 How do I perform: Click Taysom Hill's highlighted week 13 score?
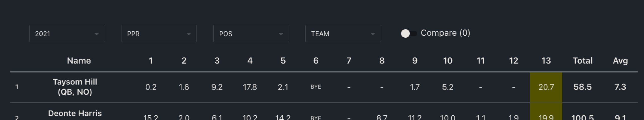pos(546,87)
